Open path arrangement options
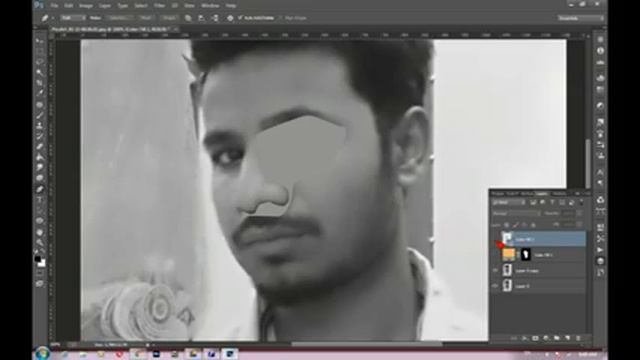The height and width of the screenshot is (360, 640). pos(215,18)
